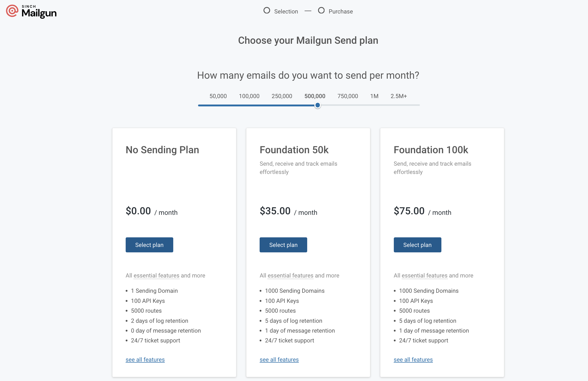
Task: Choose 100,000 emails per month
Action: tap(249, 96)
